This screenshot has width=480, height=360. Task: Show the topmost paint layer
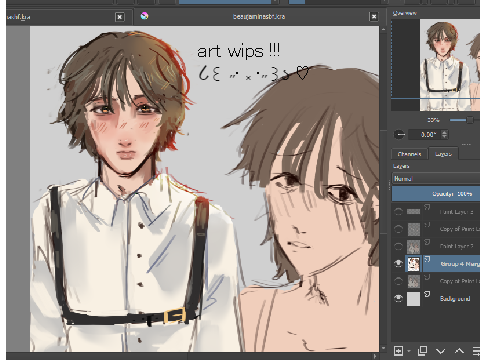pos(398,211)
